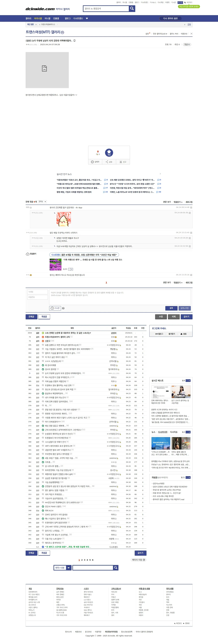Toggle 야간모드 night mode at the top

pyautogui.click(x=188, y=2)
